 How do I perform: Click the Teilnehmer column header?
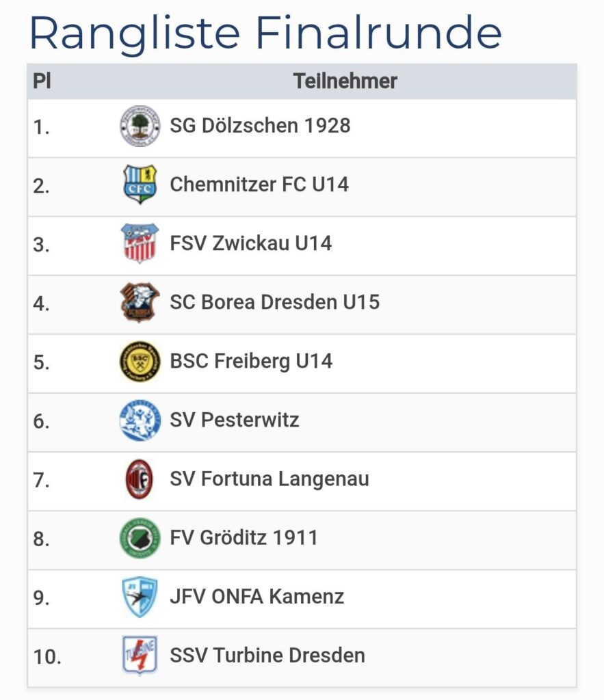[345, 81]
